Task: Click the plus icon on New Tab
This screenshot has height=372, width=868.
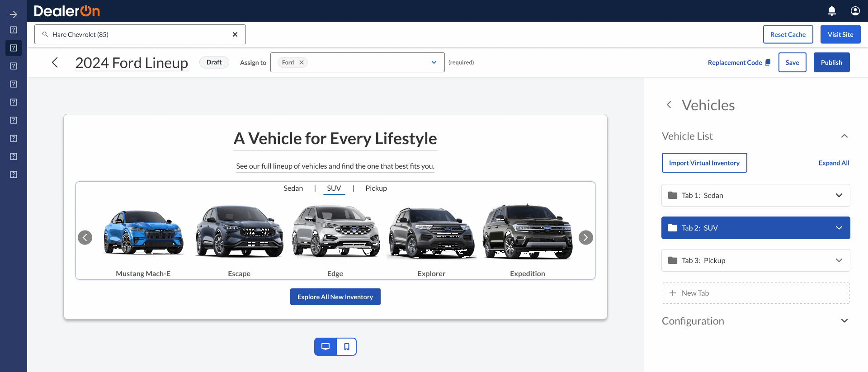Action: pos(673,293)
